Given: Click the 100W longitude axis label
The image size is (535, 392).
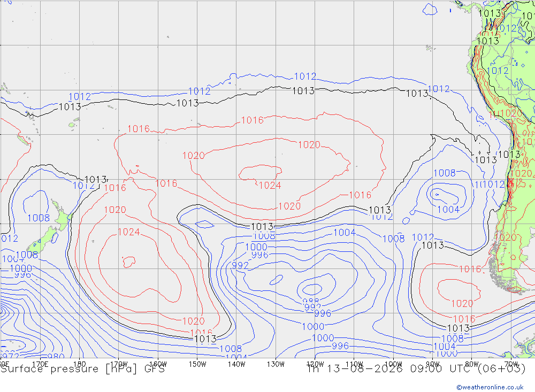Looking at the screenshot, I should (393, 364).
